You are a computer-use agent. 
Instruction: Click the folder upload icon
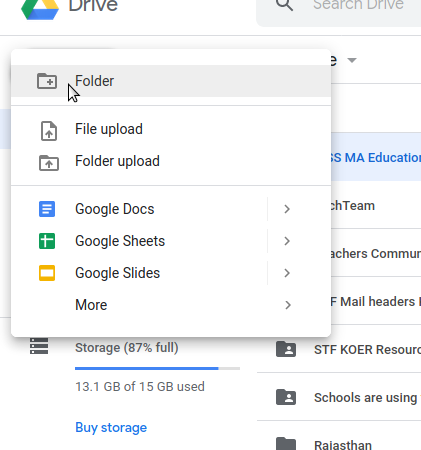pos(49,163)
